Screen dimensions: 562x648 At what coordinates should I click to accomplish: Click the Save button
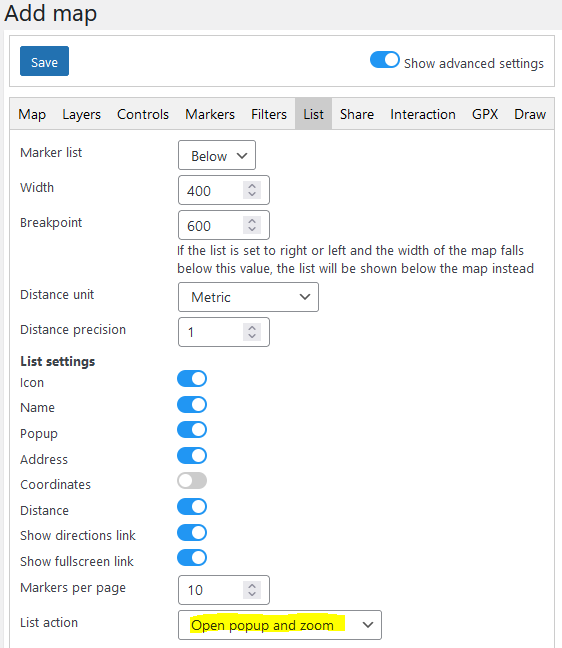[x=44, y=61]
